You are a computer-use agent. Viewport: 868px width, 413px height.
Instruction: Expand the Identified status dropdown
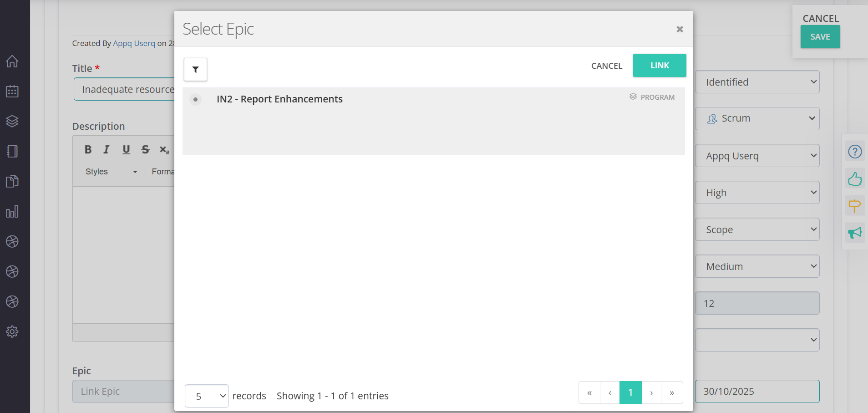pyautogui.click(x=757, y=82)
